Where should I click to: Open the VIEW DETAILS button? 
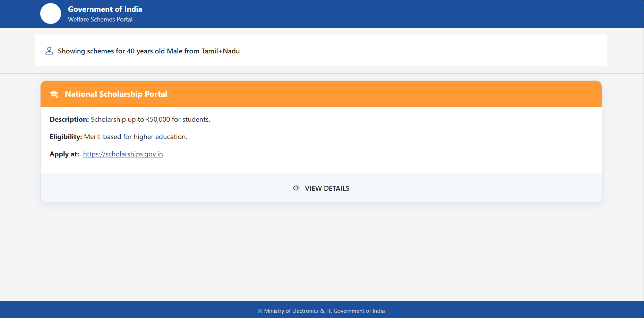pyautogui.click(x=321, y=188)
